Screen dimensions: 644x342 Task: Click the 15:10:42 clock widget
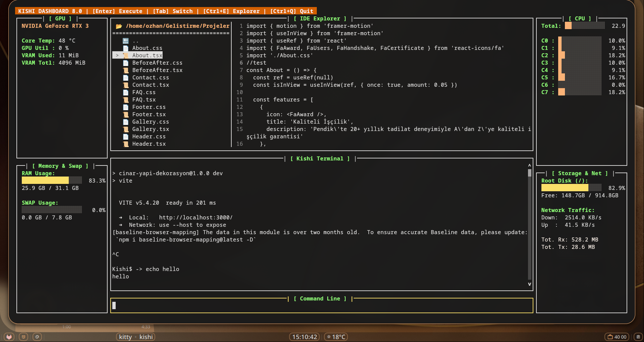pos(304,337)
